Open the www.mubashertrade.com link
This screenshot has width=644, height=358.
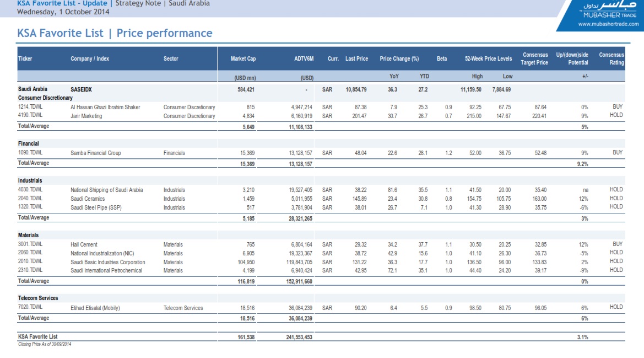tap(608, 24)
